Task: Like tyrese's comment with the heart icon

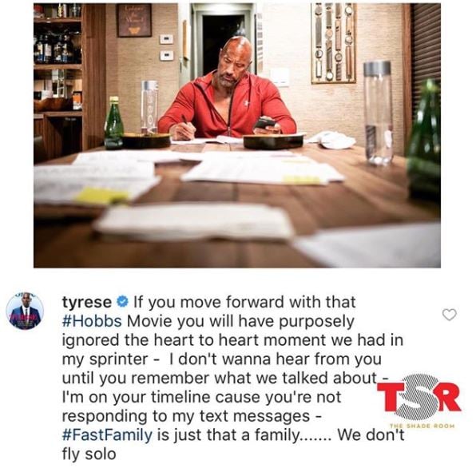Action: [450, 315]
